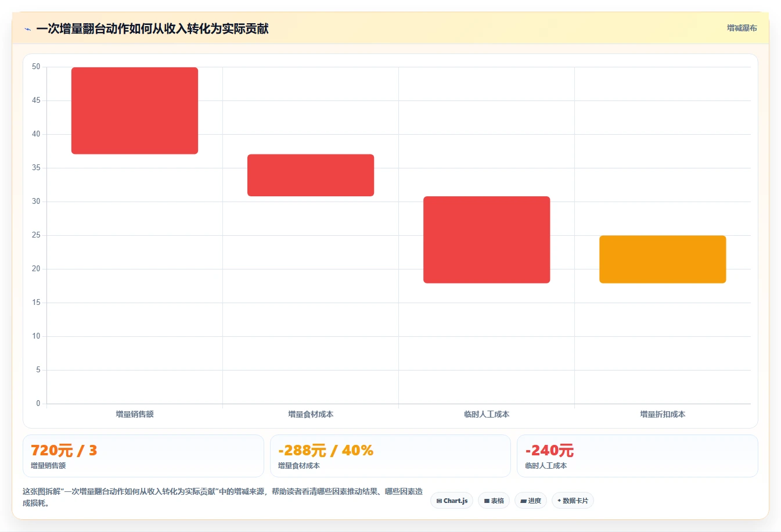
Task: Click the orange 增量折扣成本 bar
Action: [663, 259]
